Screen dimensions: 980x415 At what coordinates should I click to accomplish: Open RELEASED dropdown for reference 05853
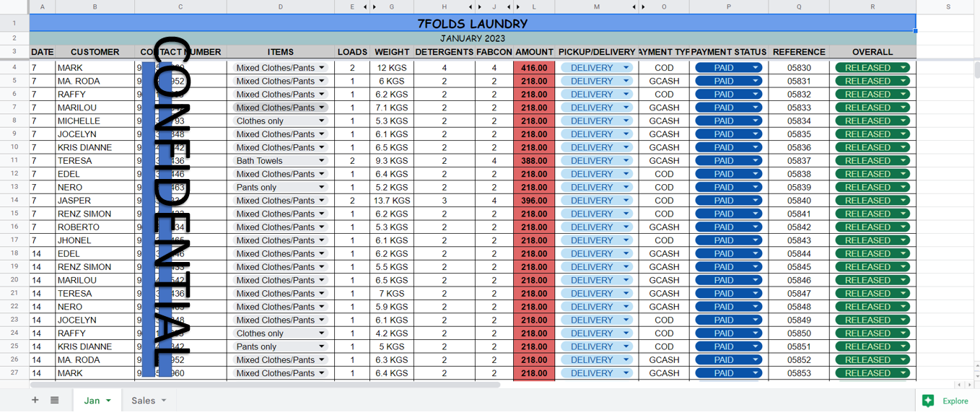pyautogui.click(x=903, y=373)
